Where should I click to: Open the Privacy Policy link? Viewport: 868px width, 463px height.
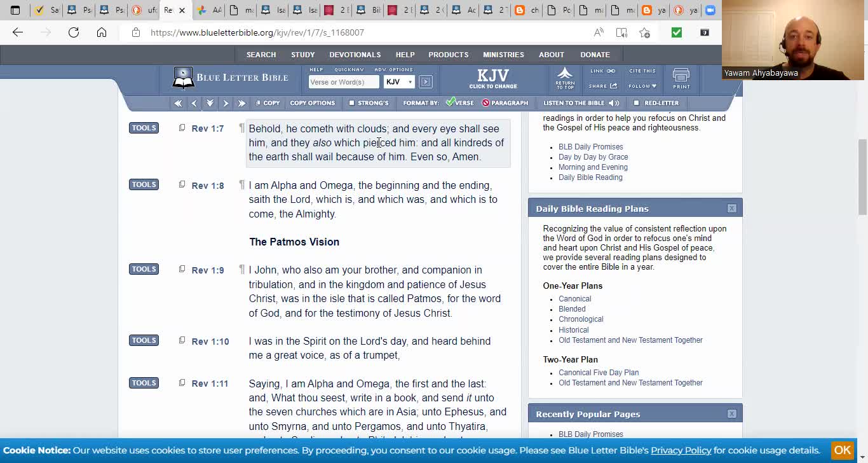681,450
